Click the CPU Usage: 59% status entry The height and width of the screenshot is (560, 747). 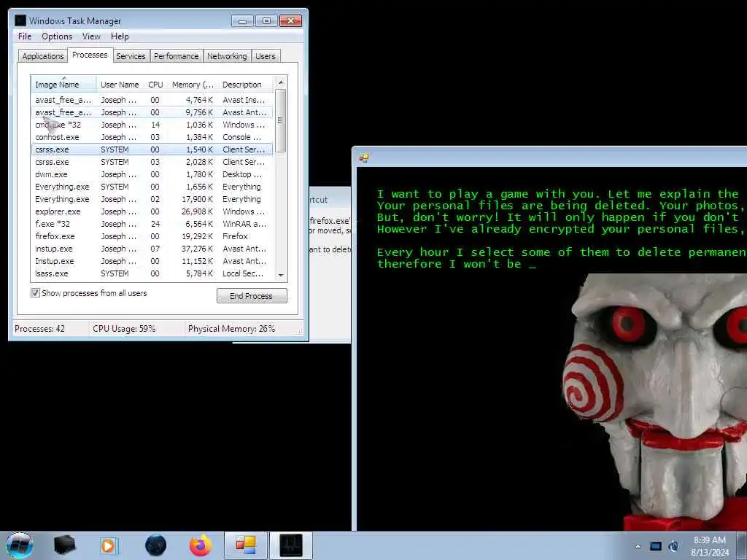coord(124,329)
